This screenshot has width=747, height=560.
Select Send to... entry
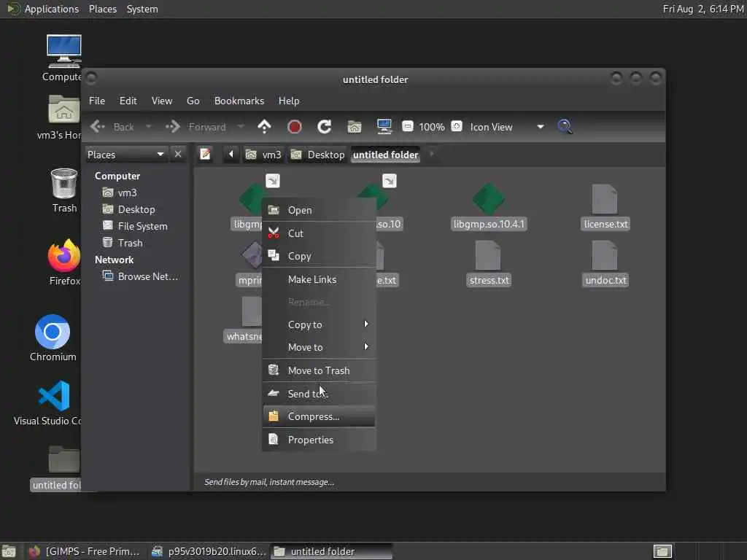[x=319, y=394]
